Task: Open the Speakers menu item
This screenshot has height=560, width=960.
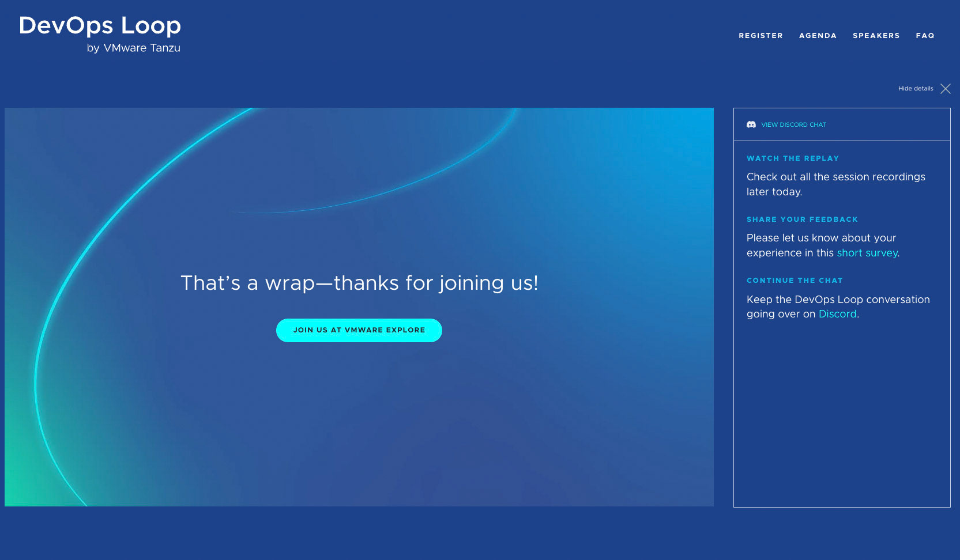Action: click(x=876, y=36)
